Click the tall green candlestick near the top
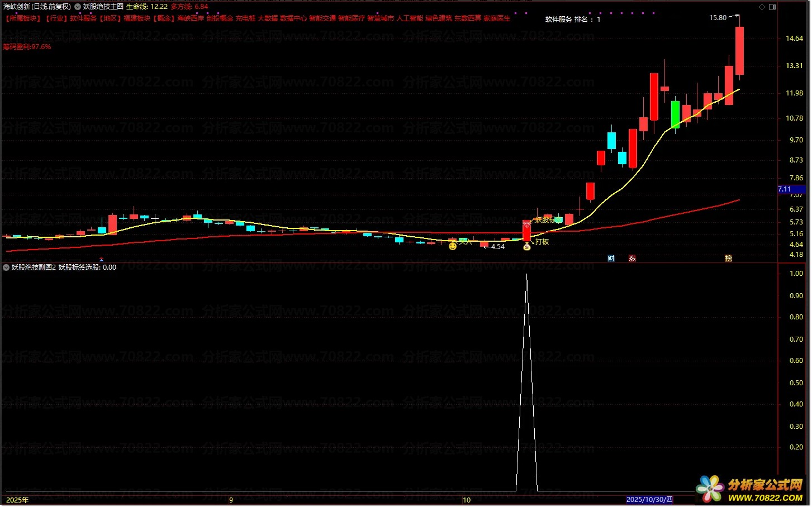812x507 pixels. 675,114
